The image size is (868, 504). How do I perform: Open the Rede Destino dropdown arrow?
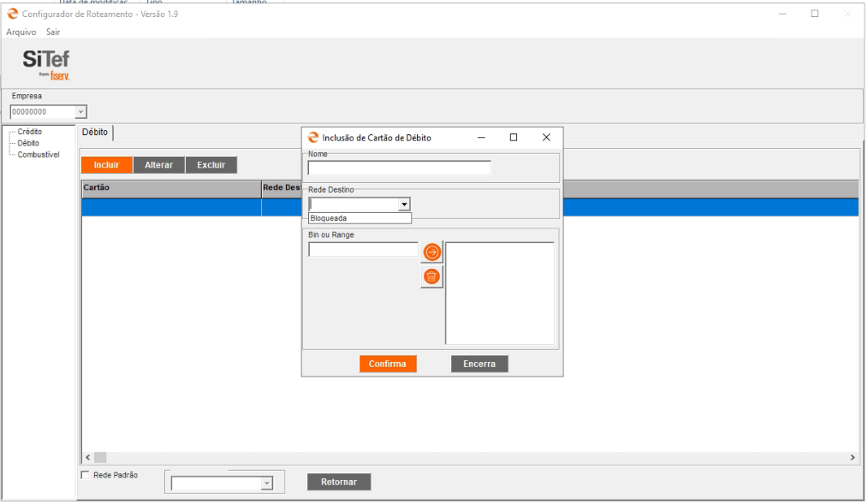coord(405,205)
